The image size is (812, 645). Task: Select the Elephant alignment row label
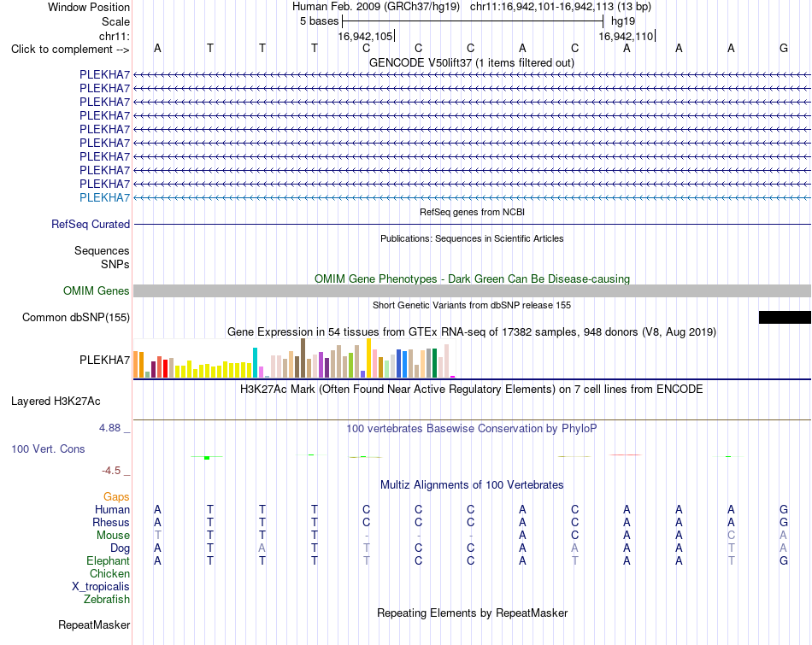coord(108,561)
